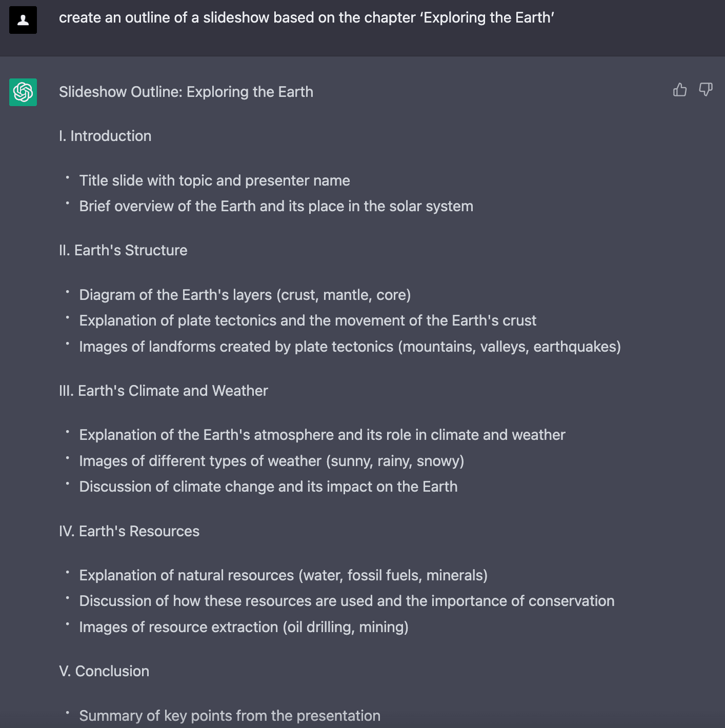Click the 'Brief overview of the Earth' bullet
The width and height of the screenshot is (725, 728).
point(276,206)
